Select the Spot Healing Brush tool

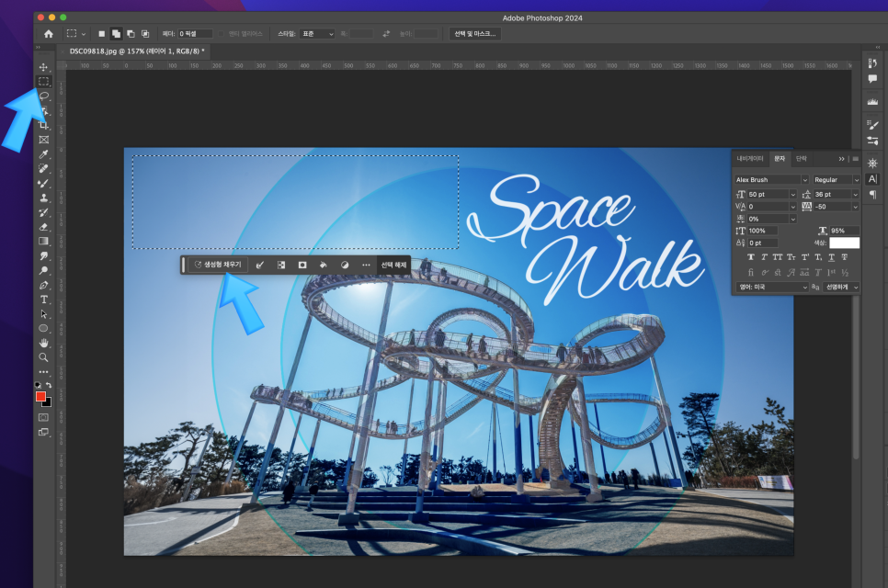tap(43, 169)
